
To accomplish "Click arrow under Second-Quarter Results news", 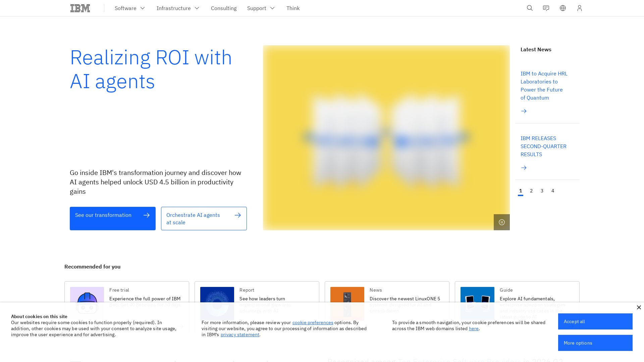I will click(x=524, y=168).
